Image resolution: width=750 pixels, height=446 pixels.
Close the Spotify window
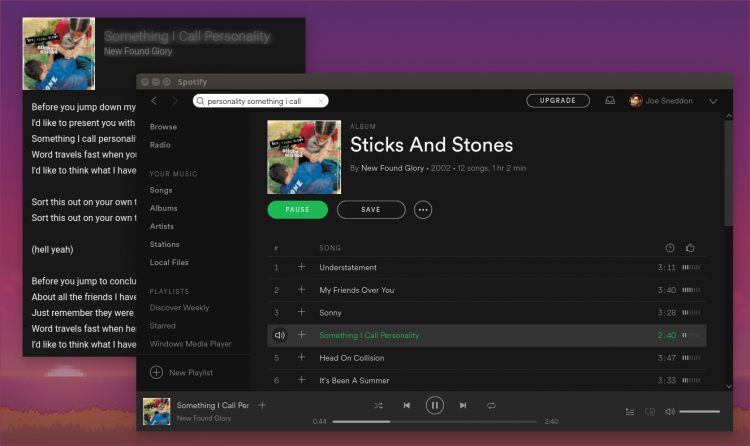point(145,82)
